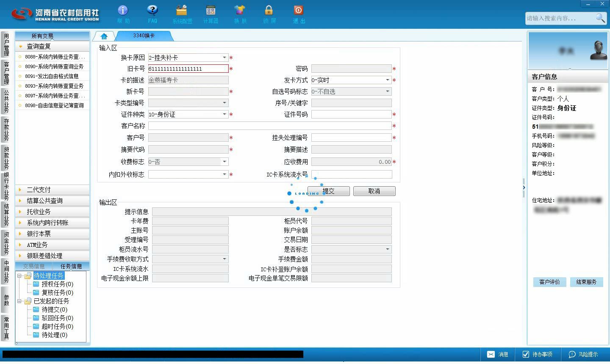This screenshot has width=610, height=364.
Task: Click the 所有交易 header button
Action: coord(53,36)
